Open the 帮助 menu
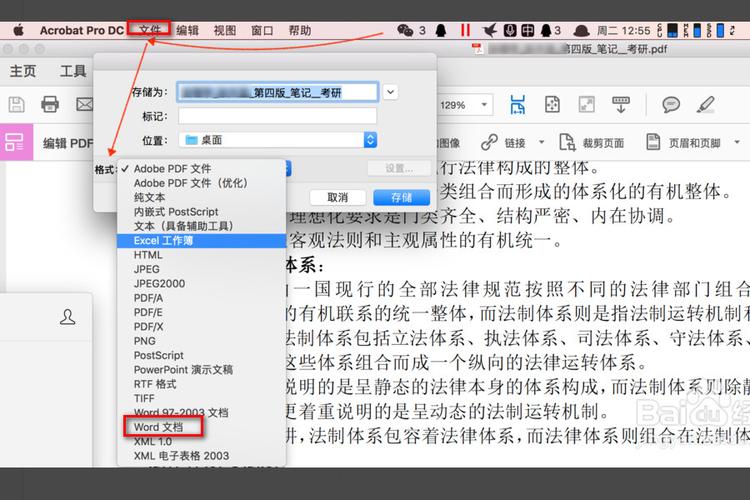Image resolution: width=750 pixels, height=500 pixels. (x=300, y=31)
